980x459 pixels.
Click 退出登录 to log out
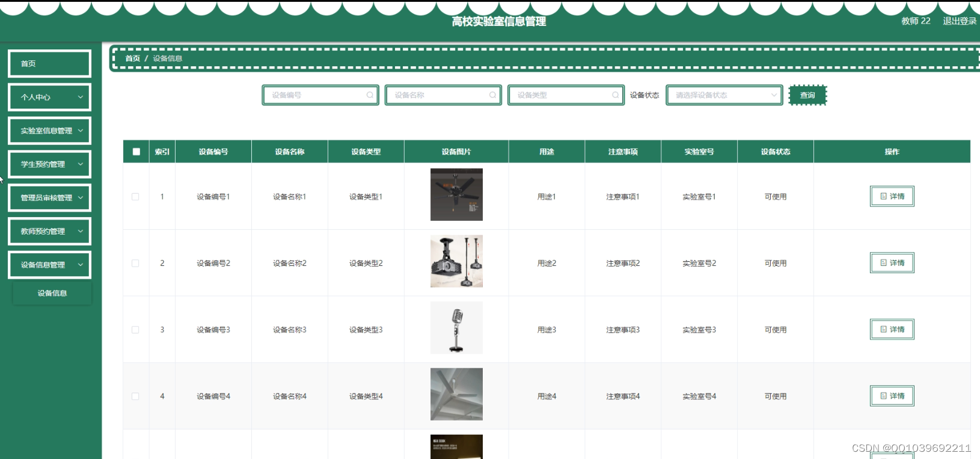tap(960, 21)
